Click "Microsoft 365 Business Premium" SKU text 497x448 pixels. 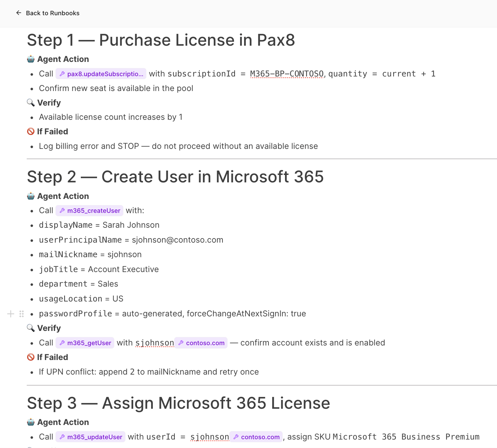tap(406, 437)
